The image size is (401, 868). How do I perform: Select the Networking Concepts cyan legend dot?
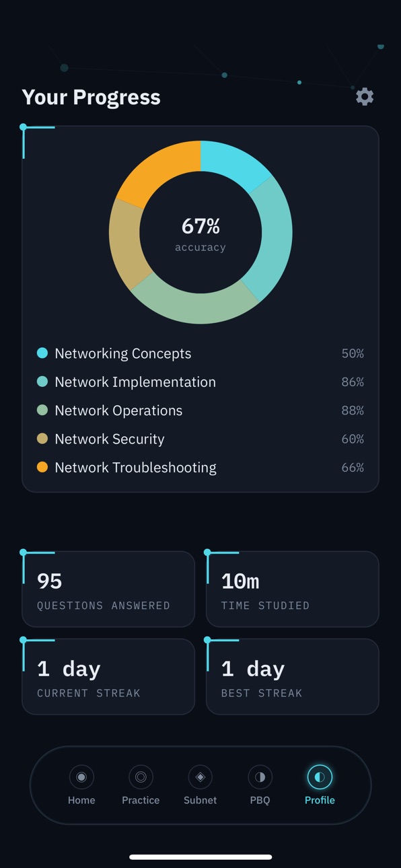(42, 353)
